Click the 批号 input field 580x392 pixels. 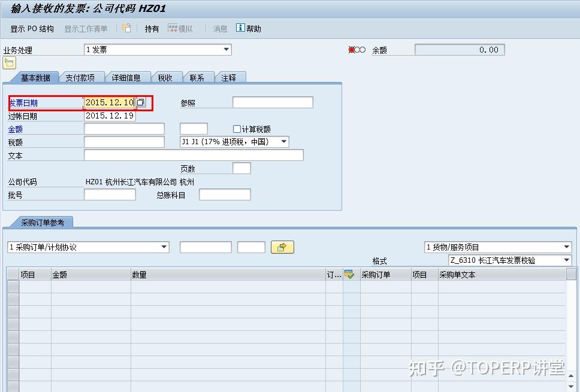tap(110, 195)
